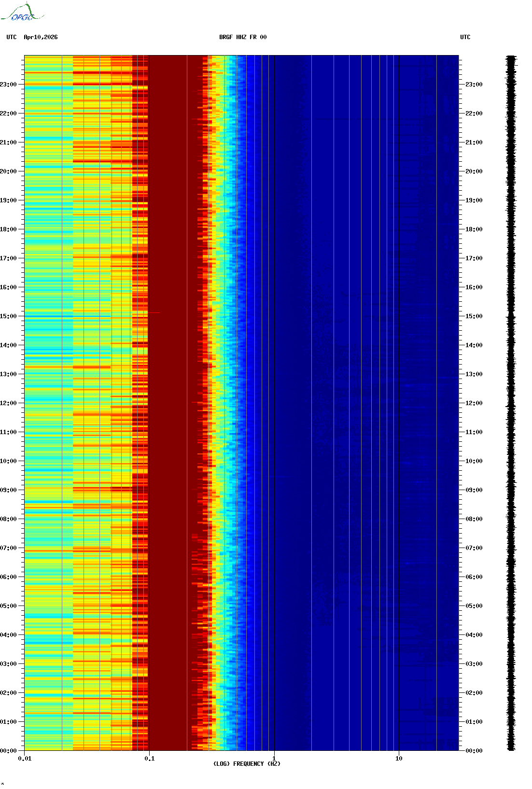Image resolution: width=532 pixels, height=789 pixels.
Task: Select 08:00 on the left time axis
Action: (8, 519)
